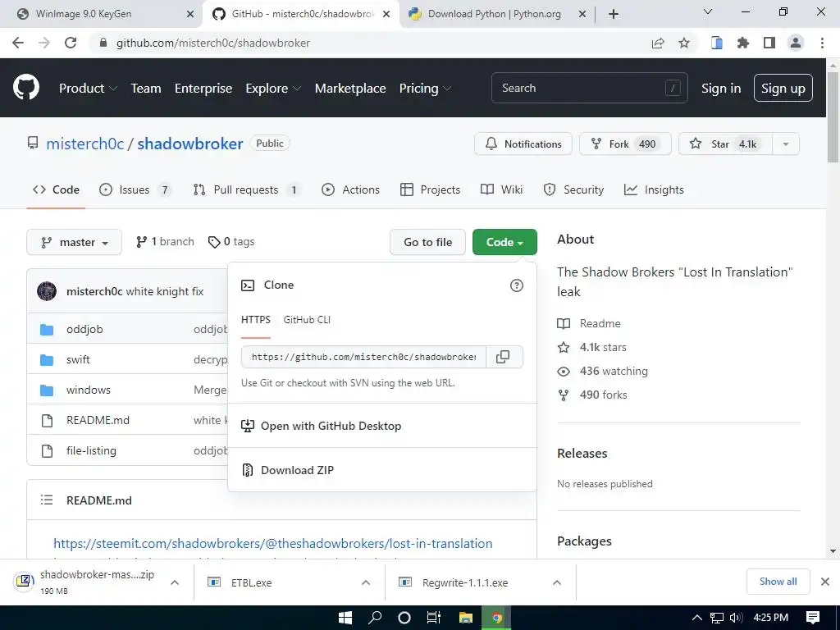Open File Explorer from taskbar
This screenshot has height=630, width=840.
click(x=466, y=618)
